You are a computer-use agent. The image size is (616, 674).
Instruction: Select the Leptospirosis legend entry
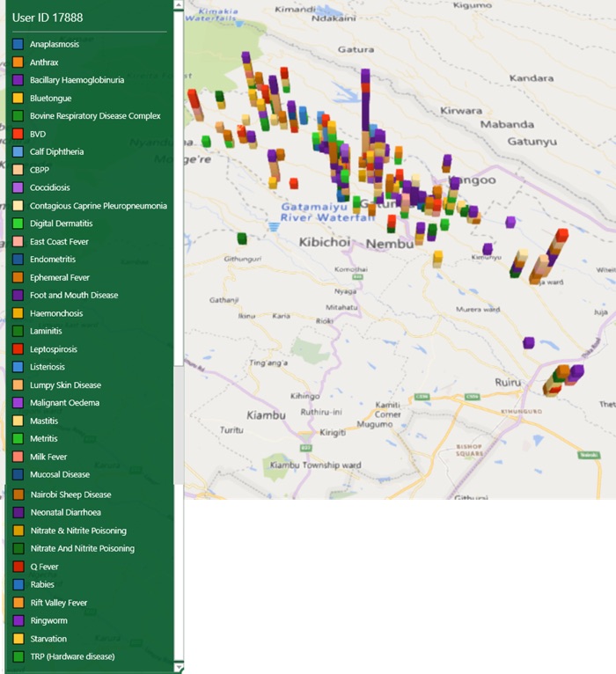click(45, 348)
